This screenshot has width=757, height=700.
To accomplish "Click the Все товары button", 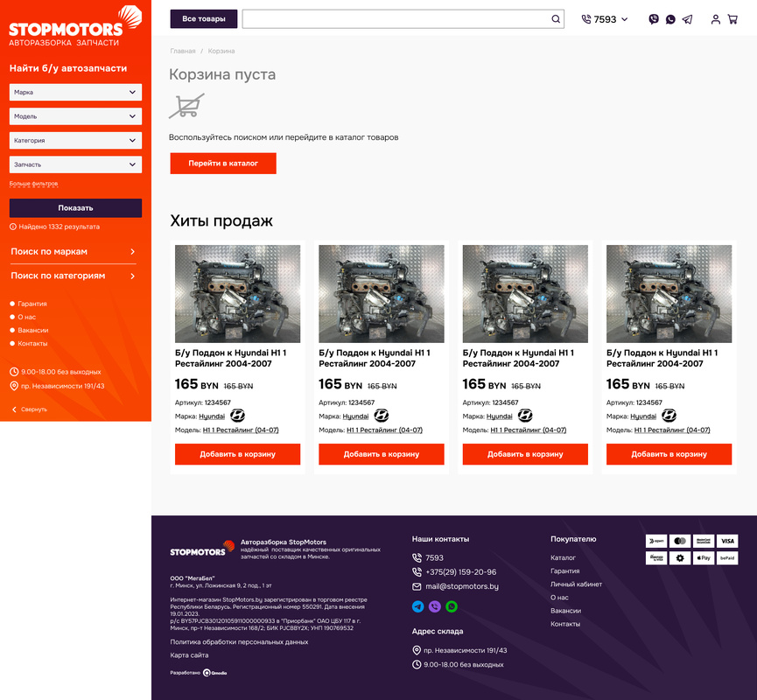I will click(204, 19).
